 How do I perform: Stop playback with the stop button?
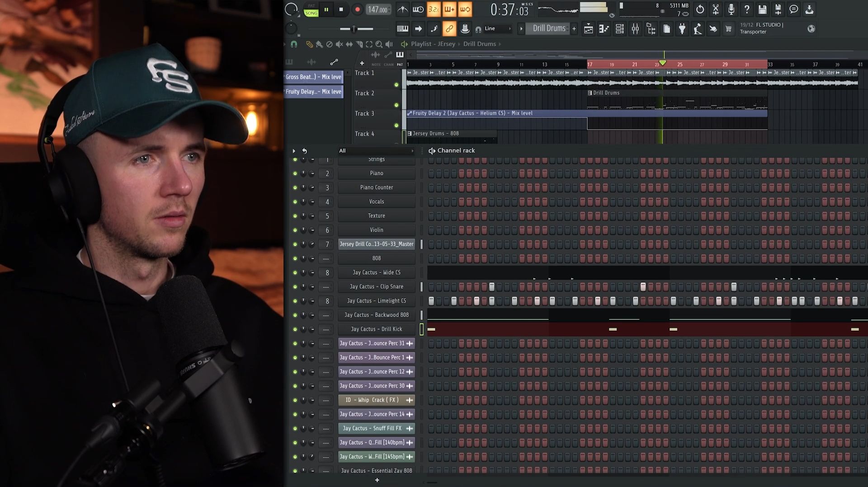pos(341,9)
